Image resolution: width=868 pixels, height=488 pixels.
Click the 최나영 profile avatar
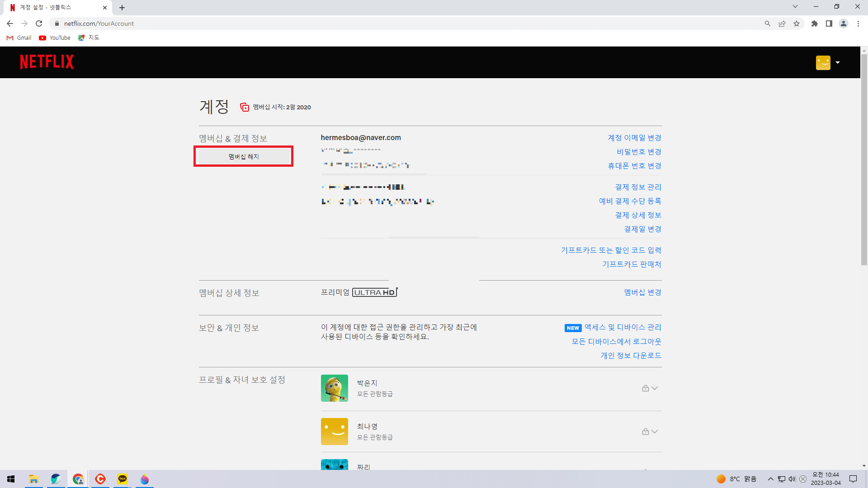click(x=335, y=432)
